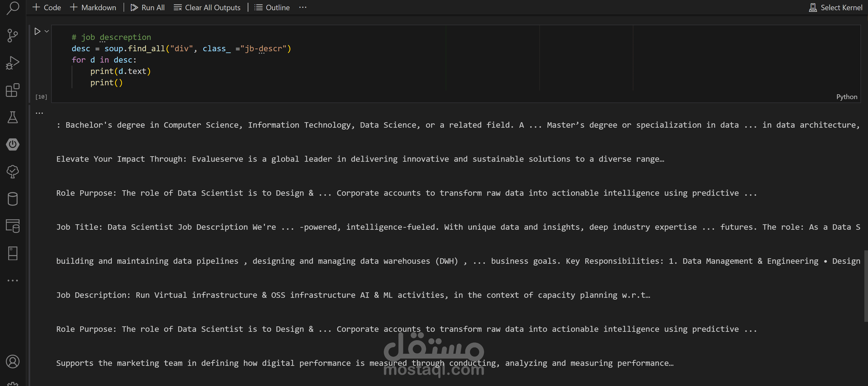Open the tree-shaped sidebar icon
Image resolution: width=868 pixels, height=386 pixels.
13,171
